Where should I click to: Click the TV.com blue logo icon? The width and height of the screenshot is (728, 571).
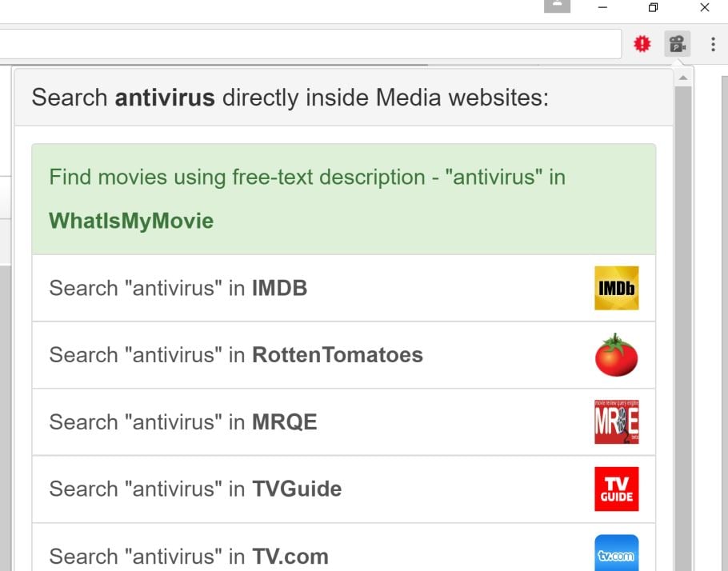(616, 553)
